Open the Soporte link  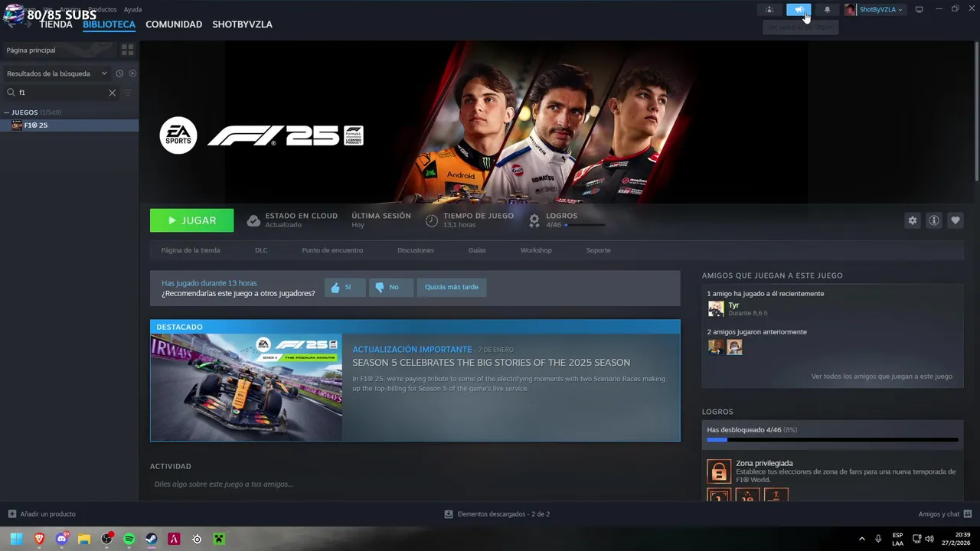coord(599,250)
